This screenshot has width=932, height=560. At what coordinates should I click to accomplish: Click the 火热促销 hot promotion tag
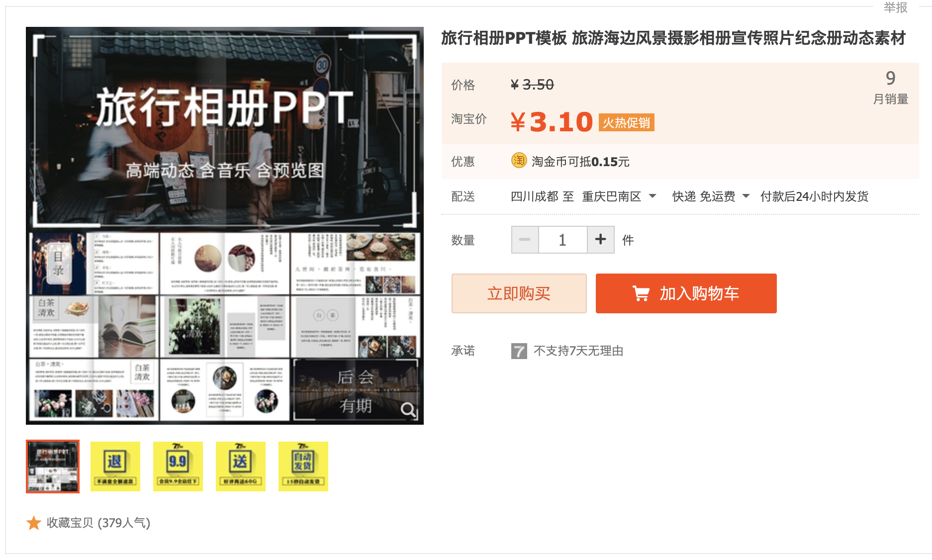(626, 122)
